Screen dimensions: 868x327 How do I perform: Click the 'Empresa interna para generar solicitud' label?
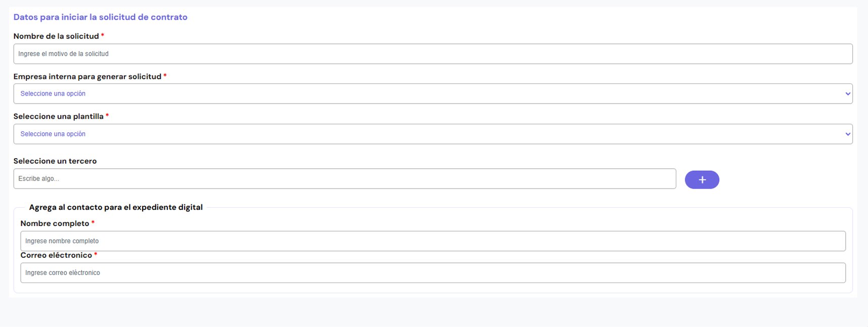[87, 77]
